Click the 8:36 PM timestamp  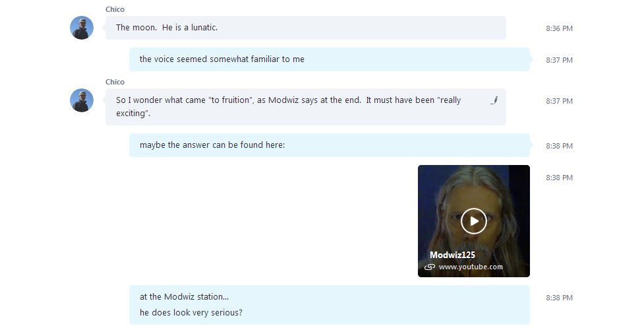point(559,28)
